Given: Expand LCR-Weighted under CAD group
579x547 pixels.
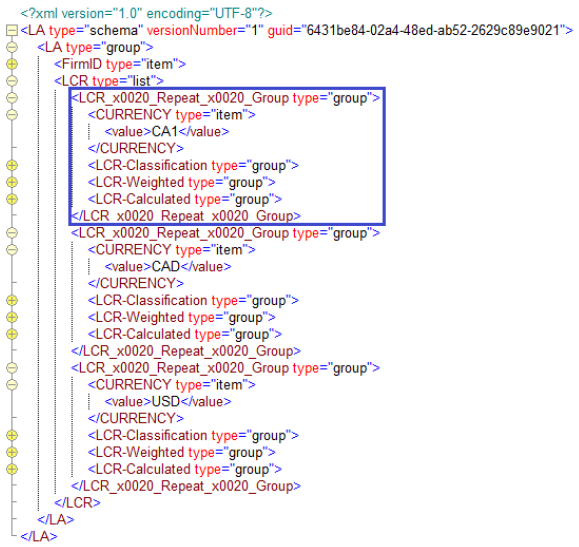Looking at the screenshot, I should pyautogui.click(x=12, y=317).
